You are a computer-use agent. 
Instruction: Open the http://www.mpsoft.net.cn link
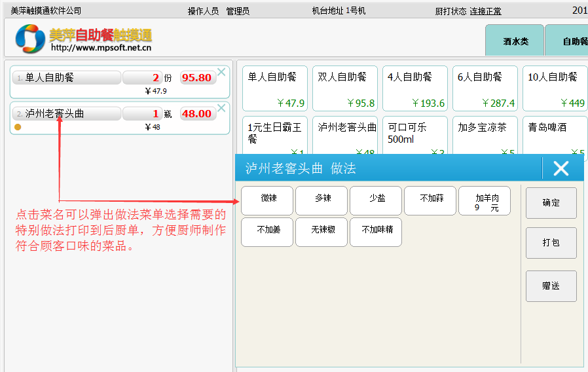[101, 47]
